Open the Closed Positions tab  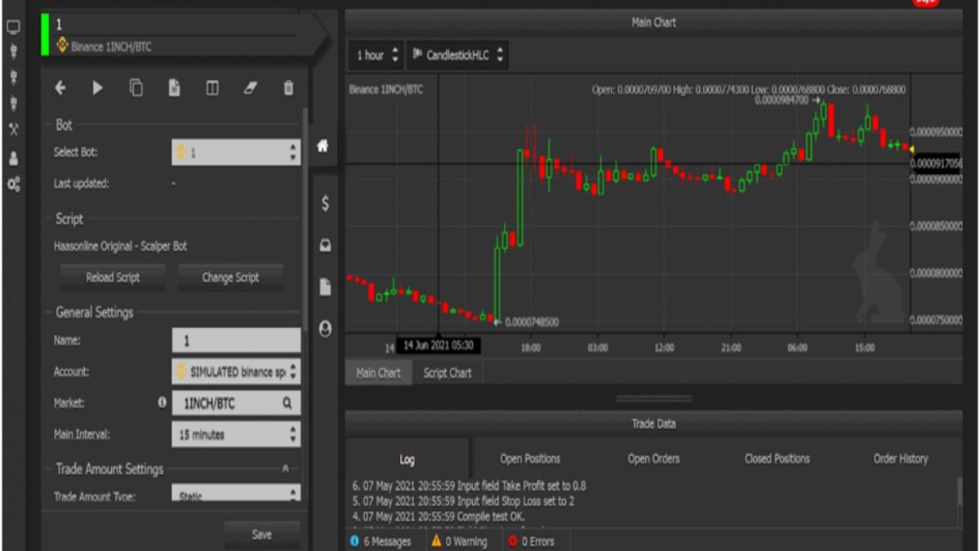(777, 459)
